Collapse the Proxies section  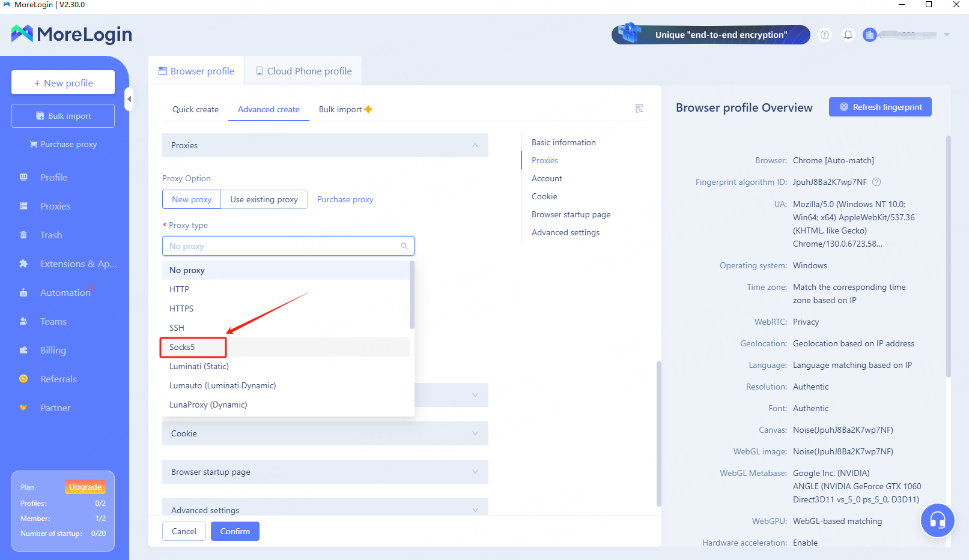(x=475, y=145)
